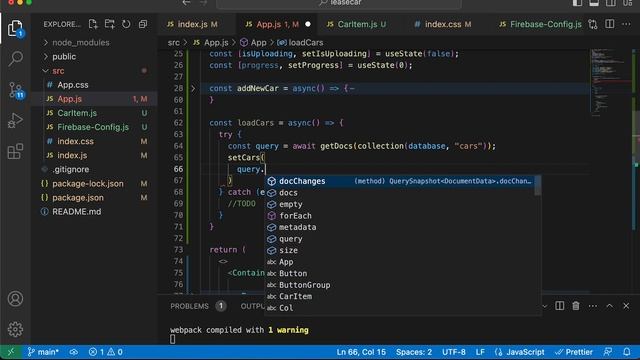Go back with the navigation arrow
The width and height of the screenshot is (640, 360).
(187, 3)
